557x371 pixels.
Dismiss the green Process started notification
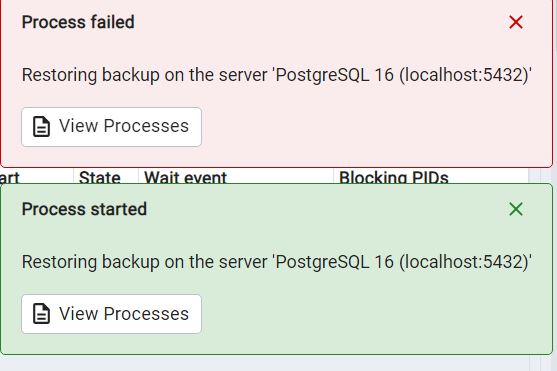click(x=516, y=209)
